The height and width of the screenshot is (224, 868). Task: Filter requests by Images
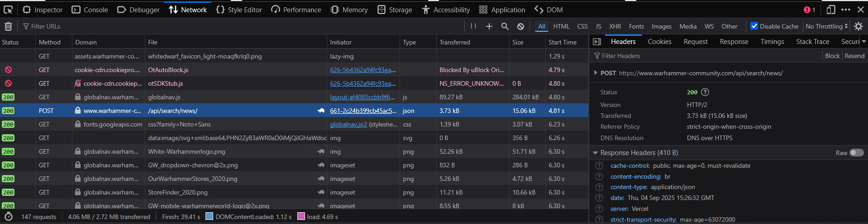click(x=662, y=26)
